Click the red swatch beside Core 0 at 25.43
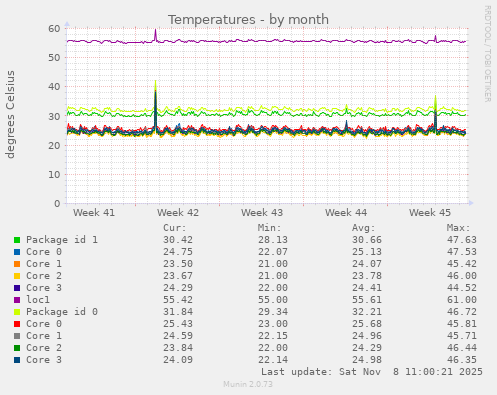This screenshot has width=497, height=395. (x=17, y=324)
